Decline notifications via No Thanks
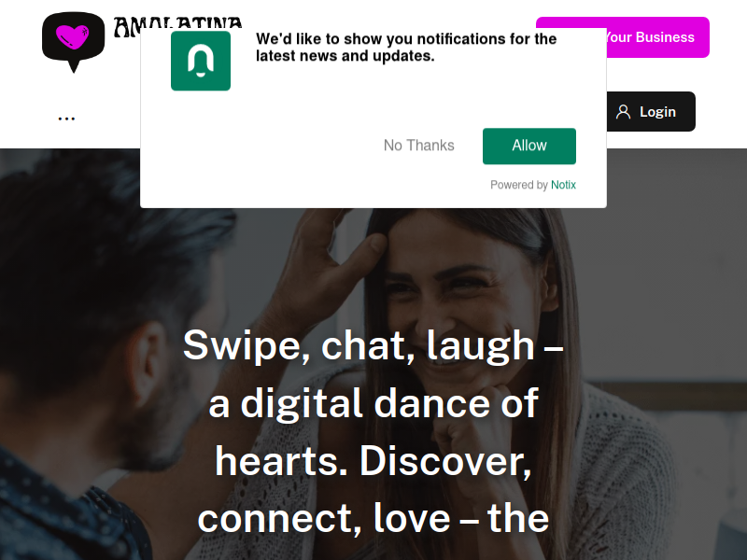Image resolution: width=747 pixels, height=560 pixels. 419,146
